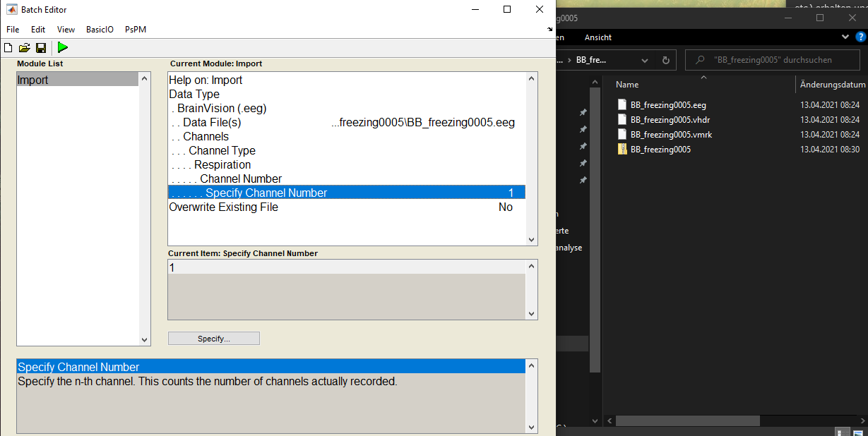
Task: Unpin a Quick Access item via its pin icon
Action: pyautogui.click(x=583, y=111)
